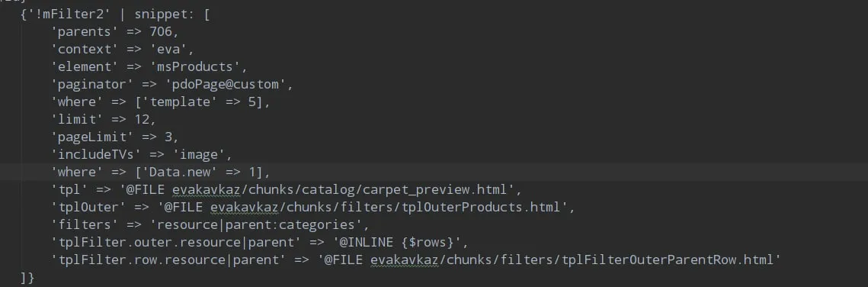Click the underlined evakavkaz in the tpl path
This screenshot has width=868, height=287.
tap(207, 190)
